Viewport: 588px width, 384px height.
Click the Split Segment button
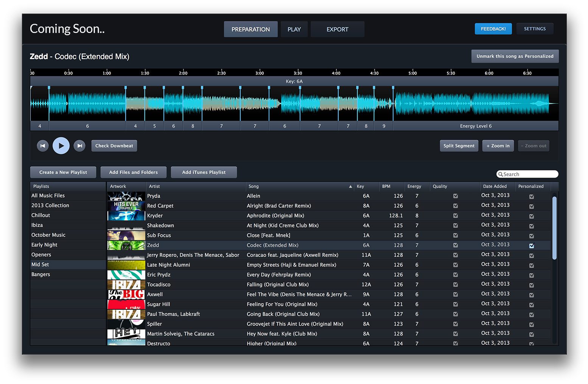point(459,146)
